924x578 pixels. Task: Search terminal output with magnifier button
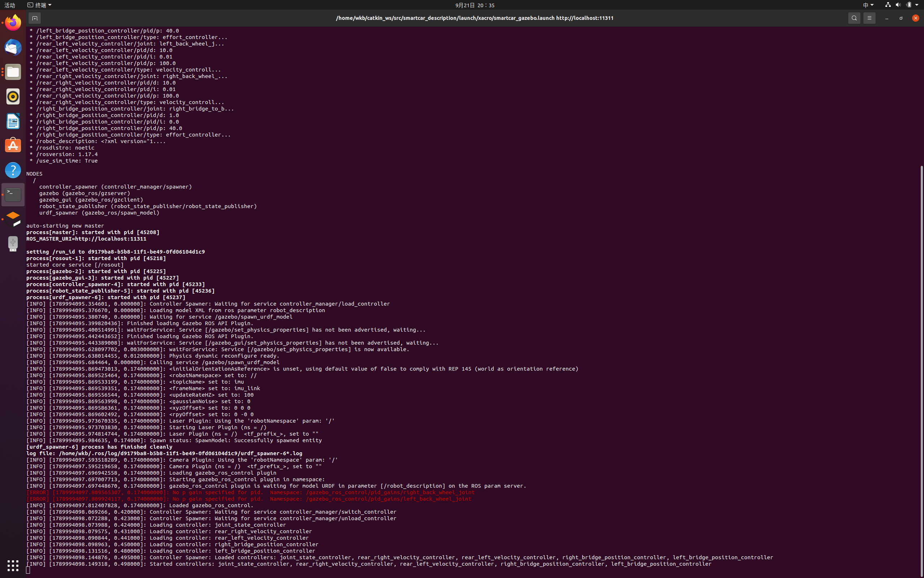click(854, 18)
